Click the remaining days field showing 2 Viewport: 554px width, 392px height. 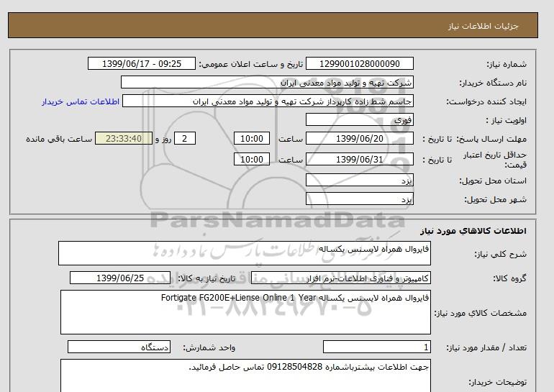click(184, 138)
